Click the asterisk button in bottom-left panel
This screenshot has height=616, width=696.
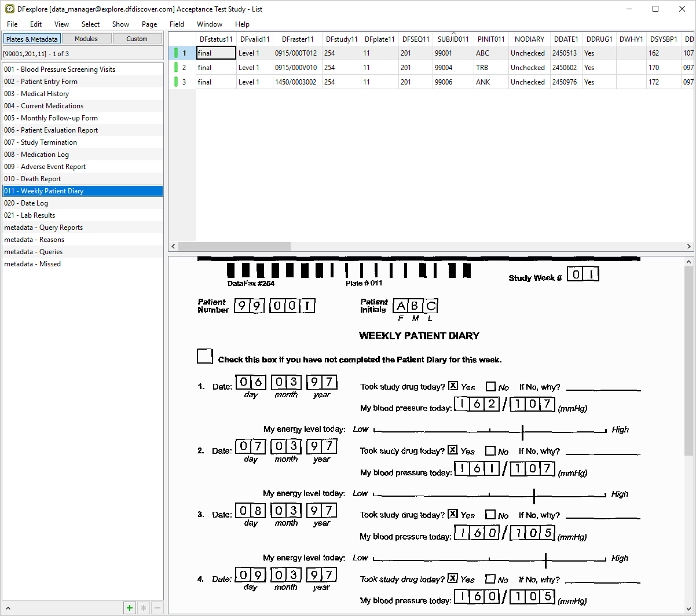click(x=144, y=608)
